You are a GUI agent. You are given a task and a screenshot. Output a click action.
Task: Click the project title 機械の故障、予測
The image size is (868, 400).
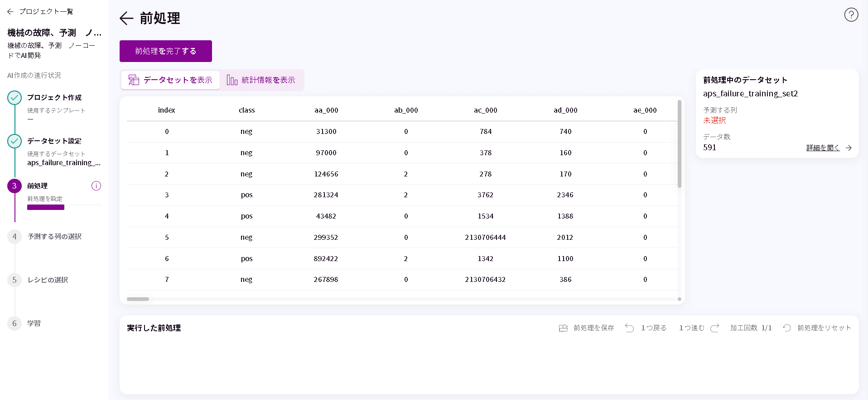(x=54, y=33)
